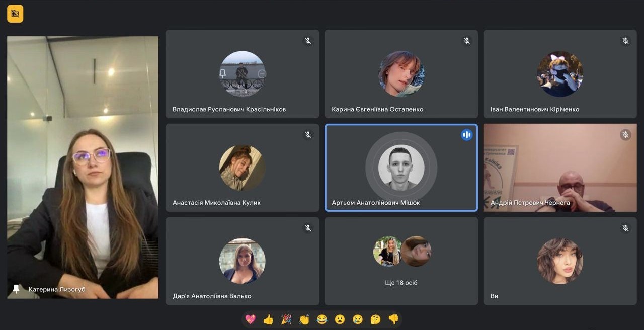The height and width of the screenshot is (330, 644).
Task: Click the yellow icon in top-left corner
Action: click(15, 14)
